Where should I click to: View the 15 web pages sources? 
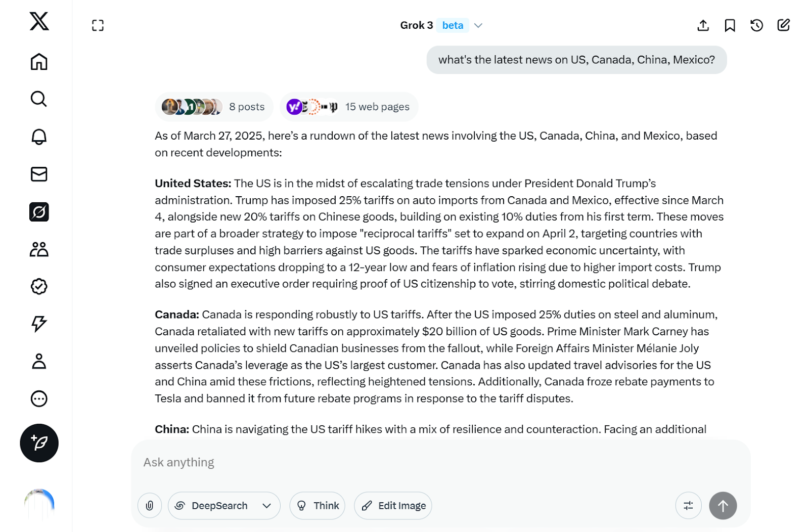[x=349, y=107]
